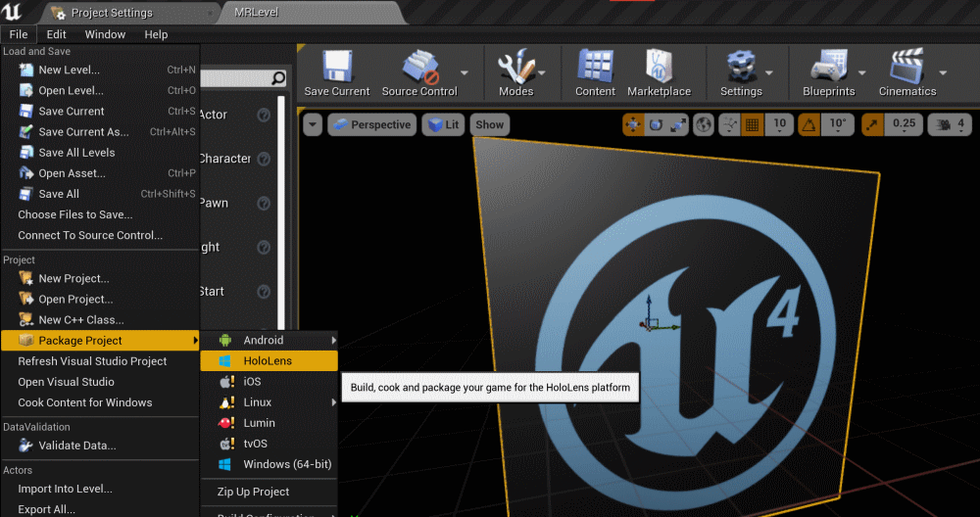Viewport: 980px width, 517px height.
Task: Toggle world/local coordinate globe icon
Action: click(704, 125)
